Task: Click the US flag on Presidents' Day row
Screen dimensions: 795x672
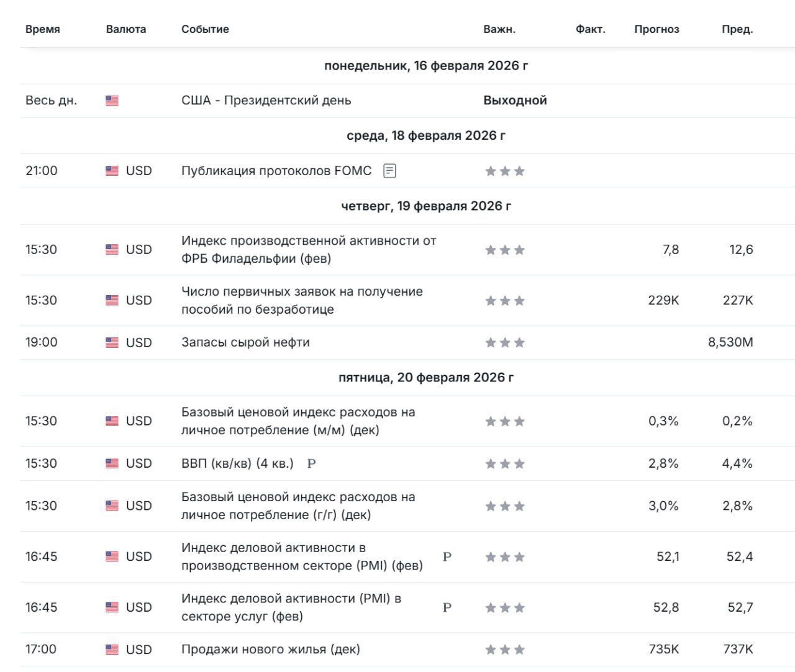Action: (112, 101)
